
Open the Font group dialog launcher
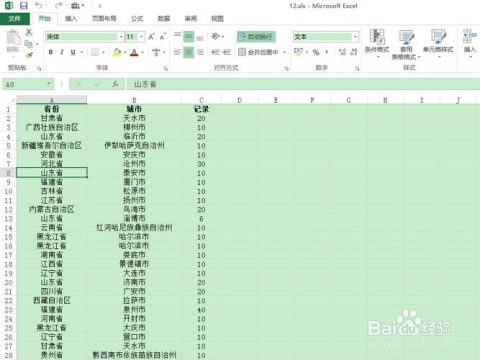(x=166, y=68)
